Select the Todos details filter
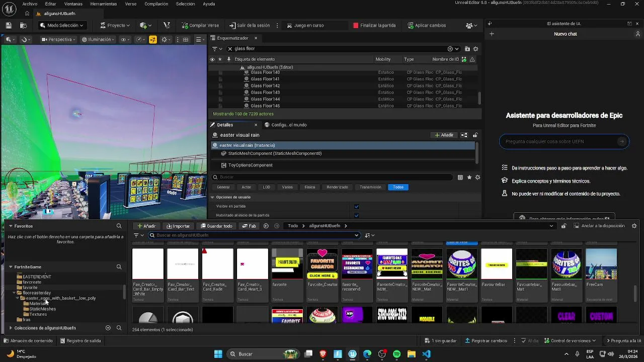644x362 pixels. point(398,187)
